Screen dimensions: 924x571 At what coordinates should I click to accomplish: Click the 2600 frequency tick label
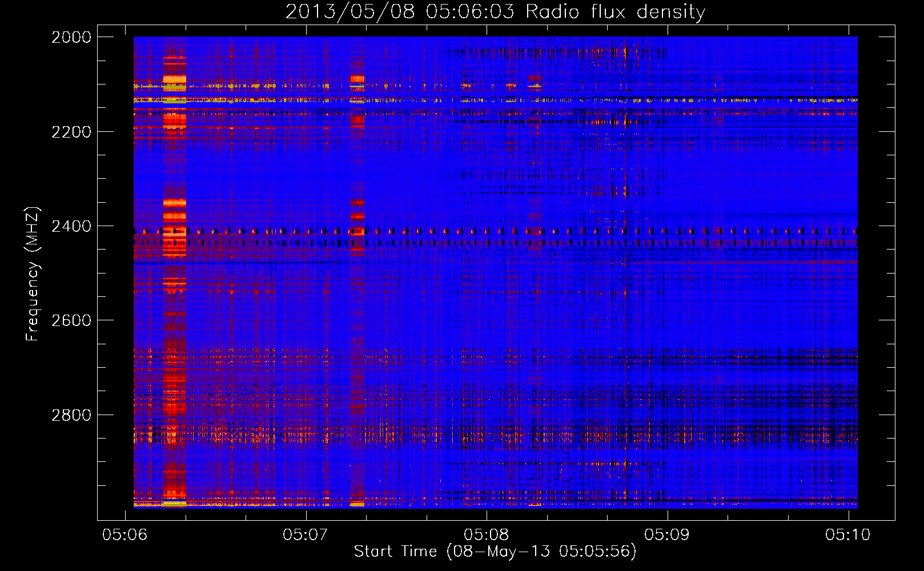coord(71,320)
